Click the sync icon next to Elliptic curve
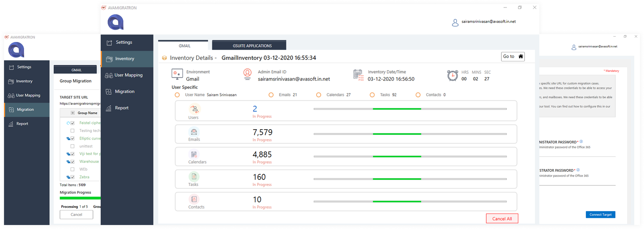Image resolution: width=644 pixels, height=229 pixels. pyautogui.click(x=68, y=139)
